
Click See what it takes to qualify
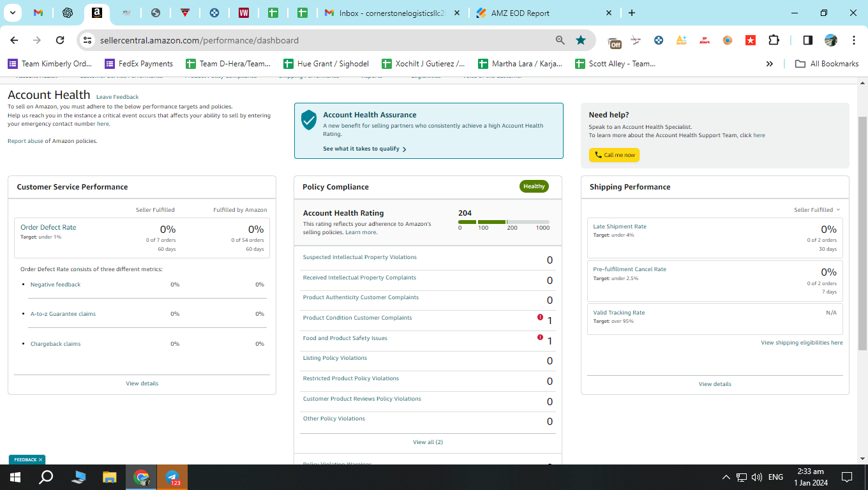click(364, 149)
